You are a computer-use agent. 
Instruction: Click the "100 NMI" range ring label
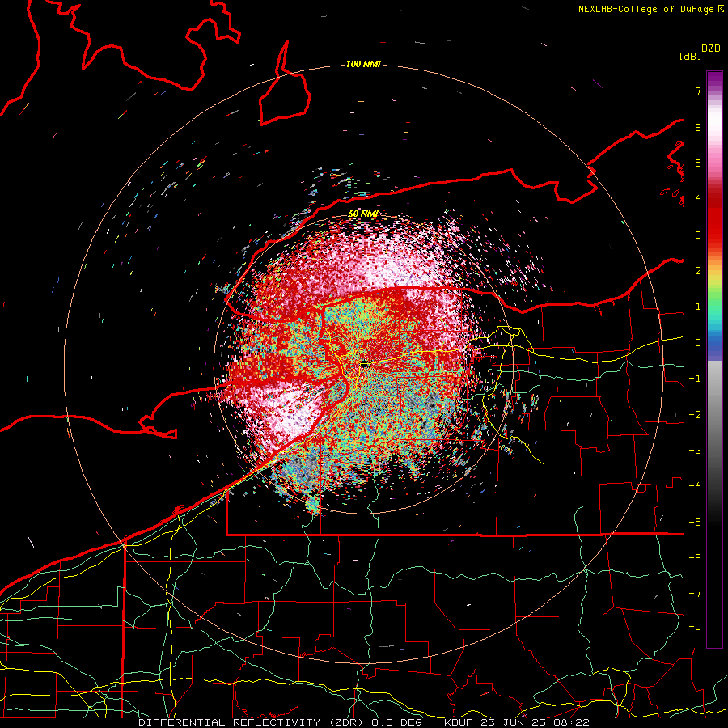[x=363, y=64]
